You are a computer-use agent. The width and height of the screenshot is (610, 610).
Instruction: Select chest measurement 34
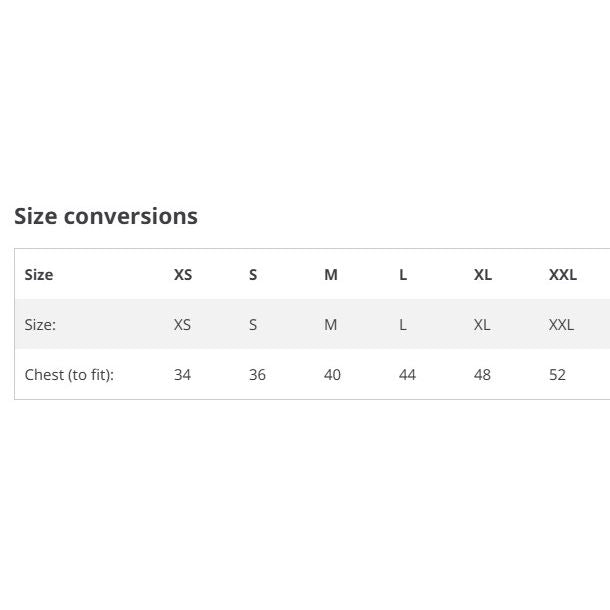click(182, 374)
